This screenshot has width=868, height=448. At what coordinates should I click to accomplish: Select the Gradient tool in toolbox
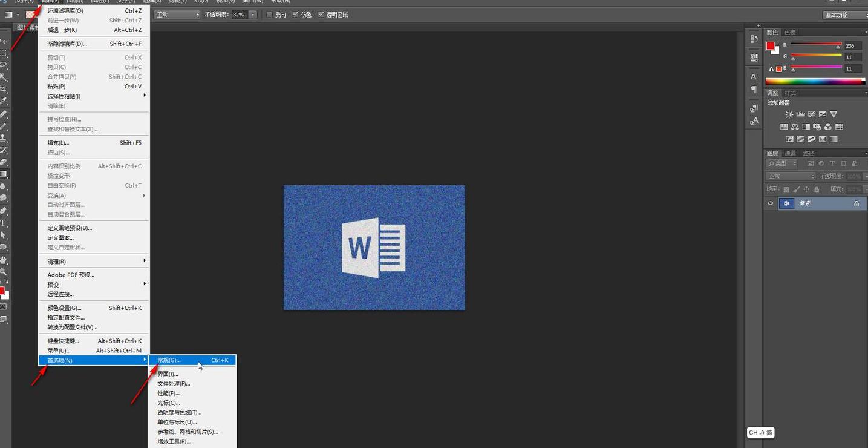coord(4,174)
